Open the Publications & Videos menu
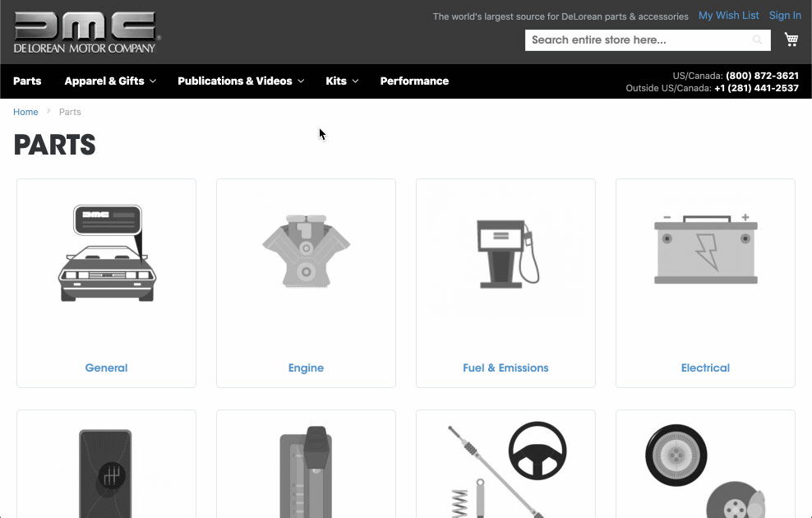 point(234,81)
